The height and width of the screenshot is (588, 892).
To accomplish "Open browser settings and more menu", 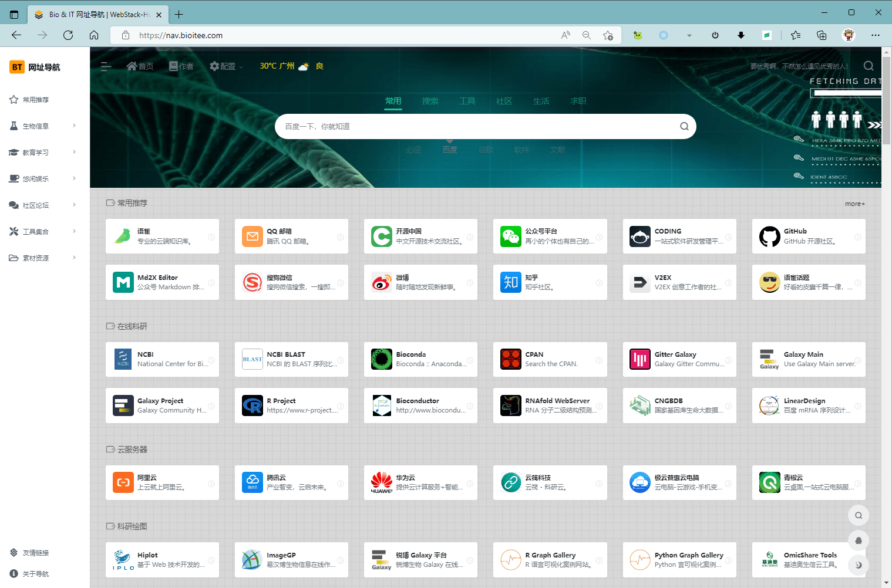I will coord(876,35).
